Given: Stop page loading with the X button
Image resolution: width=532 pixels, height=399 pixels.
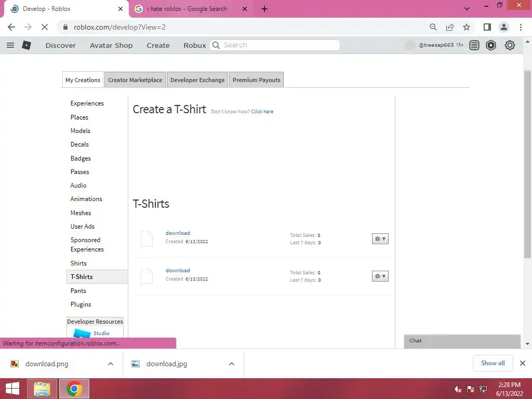Looking at the screenshot, I should 45,27.
